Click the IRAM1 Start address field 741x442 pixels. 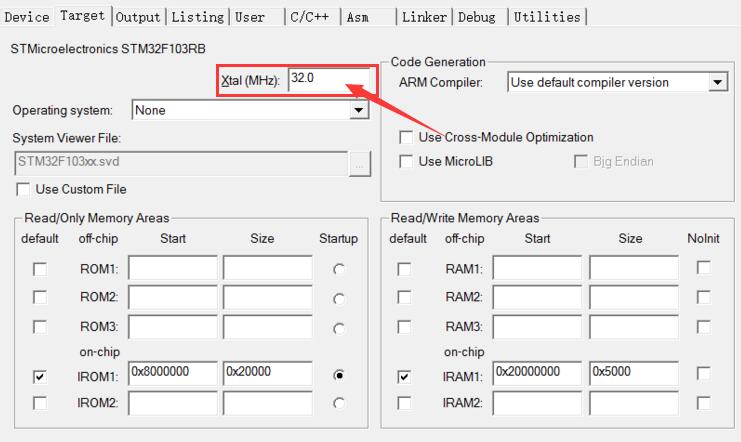point(537,373)
